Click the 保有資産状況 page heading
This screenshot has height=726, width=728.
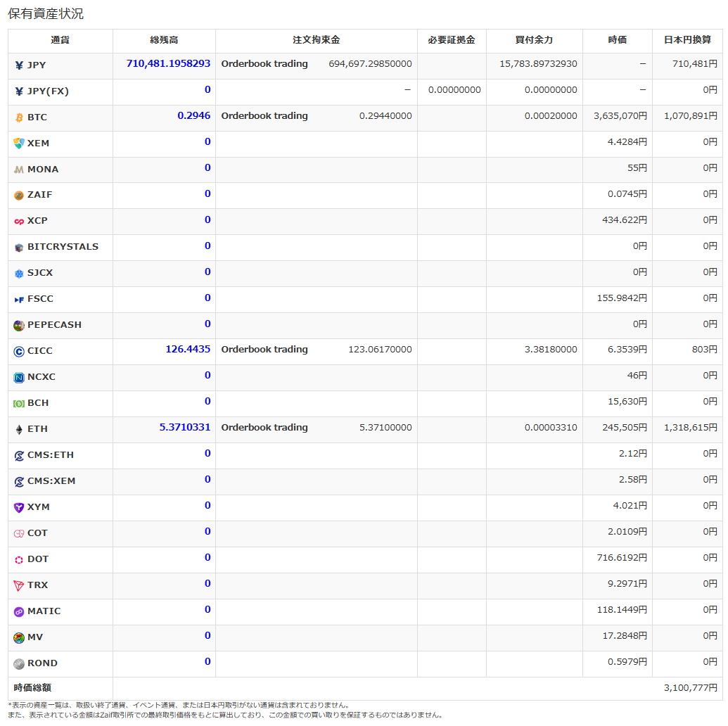tap(46, 14)
